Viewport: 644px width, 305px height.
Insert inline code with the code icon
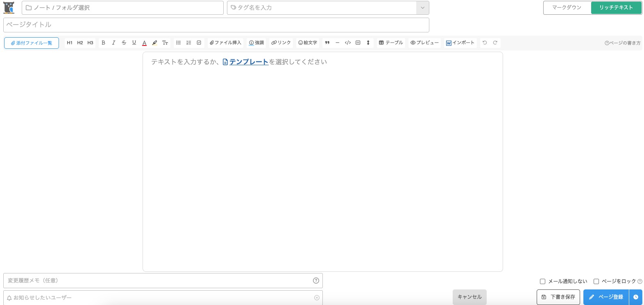(x=347, y=43)
